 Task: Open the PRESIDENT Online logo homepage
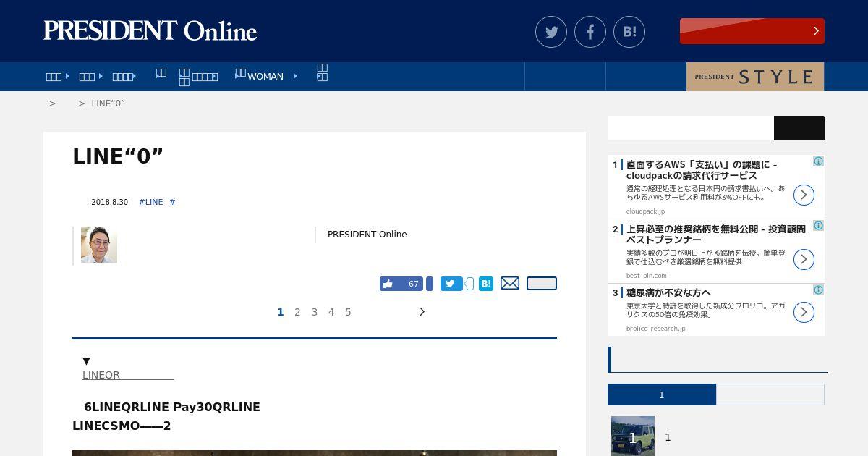click(150, 31)
